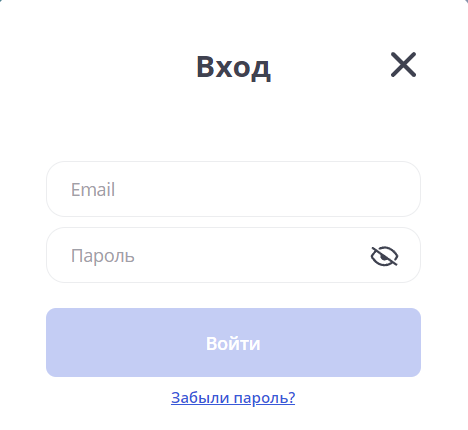This screenshot has width=468, height=430.
Task: Click the Войти login button
Action: point(233,342)
